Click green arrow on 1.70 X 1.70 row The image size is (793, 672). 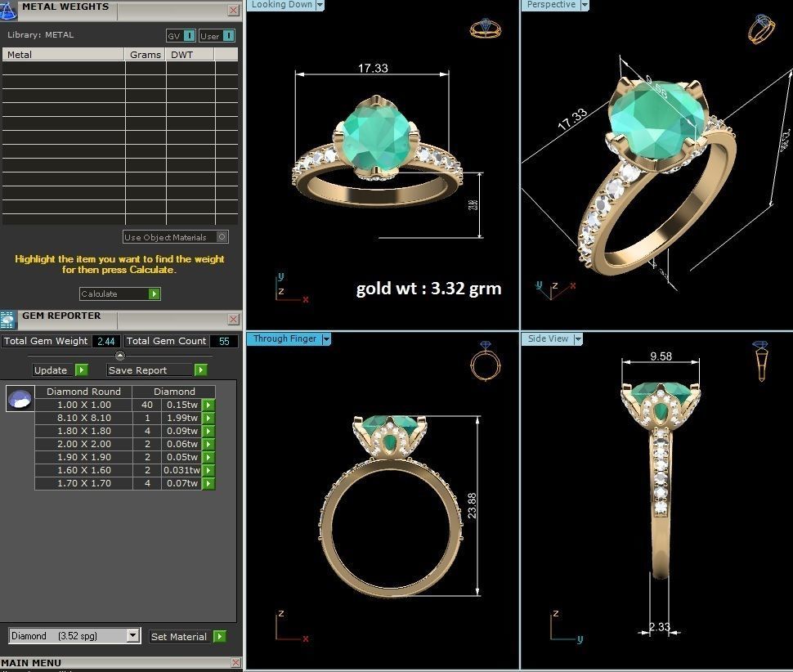click(x=208, y=483)
